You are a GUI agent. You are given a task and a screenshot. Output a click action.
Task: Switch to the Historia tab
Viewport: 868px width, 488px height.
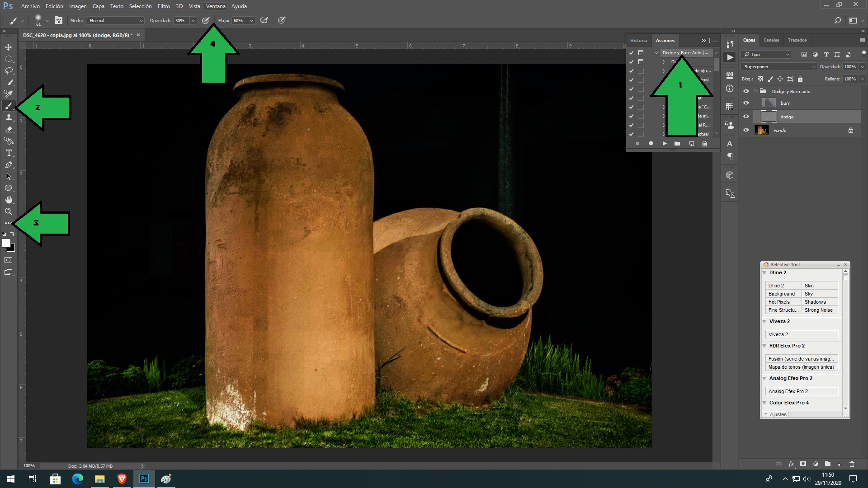point(639,40)
